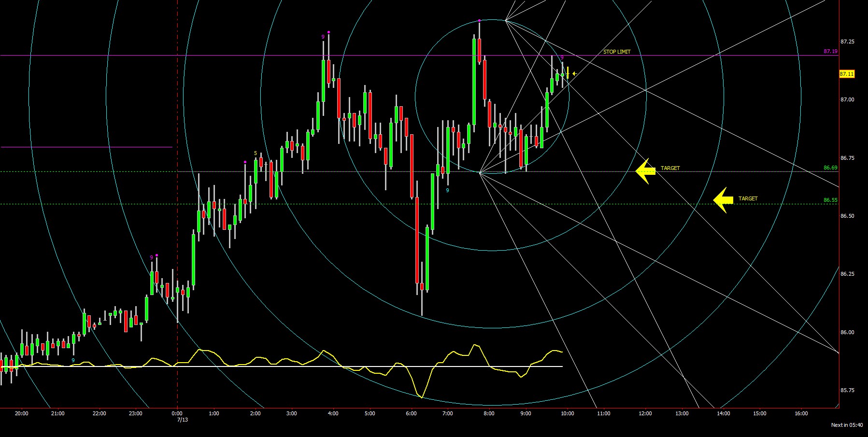Click the 13:00 time axis label
Viewport: 868px width, 437px height.
[x=682, y=413]
